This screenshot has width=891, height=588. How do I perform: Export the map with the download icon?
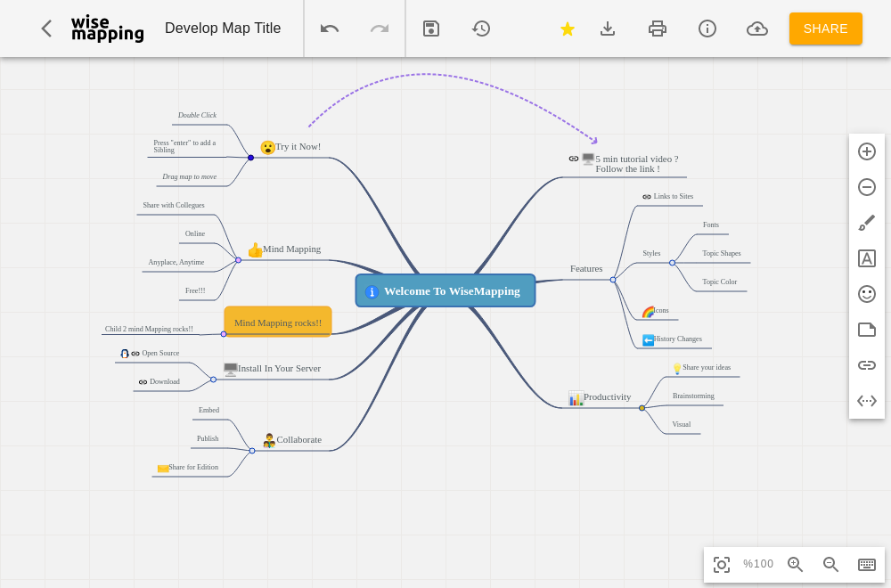coord(608,29)
